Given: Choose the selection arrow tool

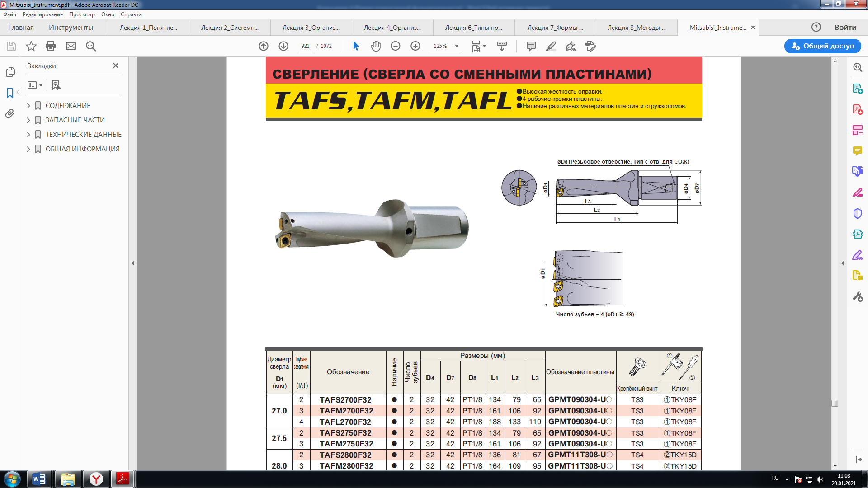Looking at the screenshot, I should point(356,46).
